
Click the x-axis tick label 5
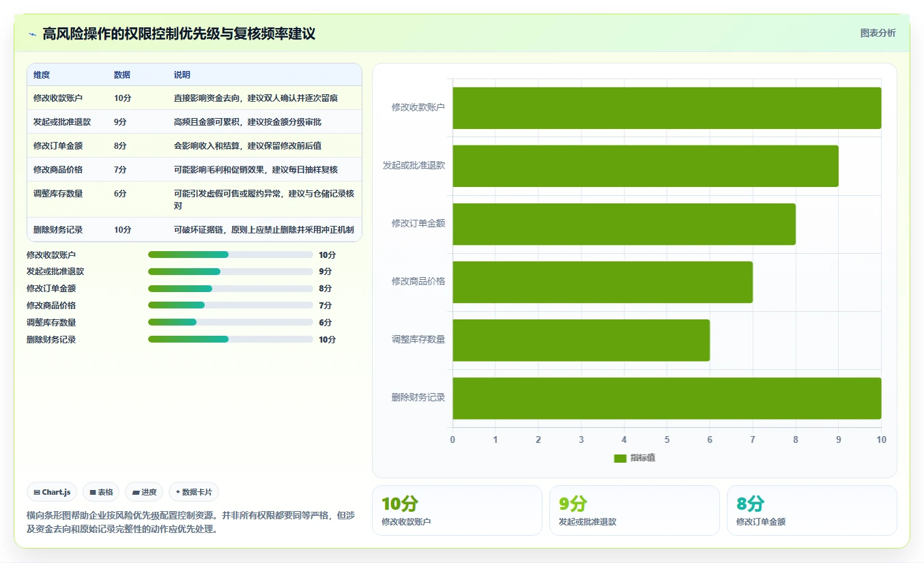coord(667,440)
